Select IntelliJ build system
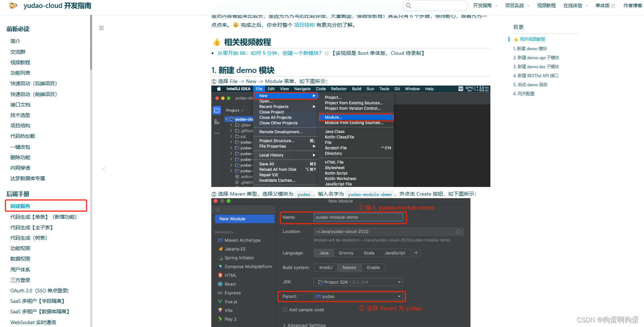Image resolution: width=644 pixels, height=327 pixels. [x=326, y=268]
